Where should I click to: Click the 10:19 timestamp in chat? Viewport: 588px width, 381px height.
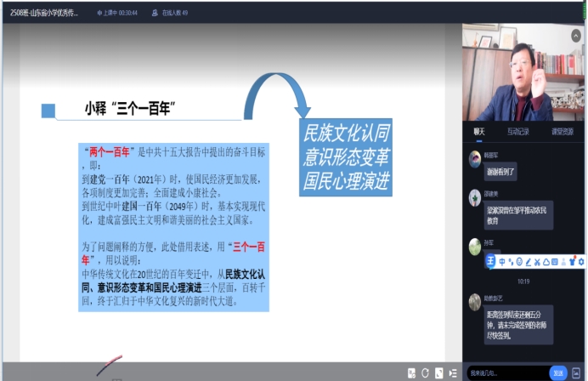pos(523,281)
